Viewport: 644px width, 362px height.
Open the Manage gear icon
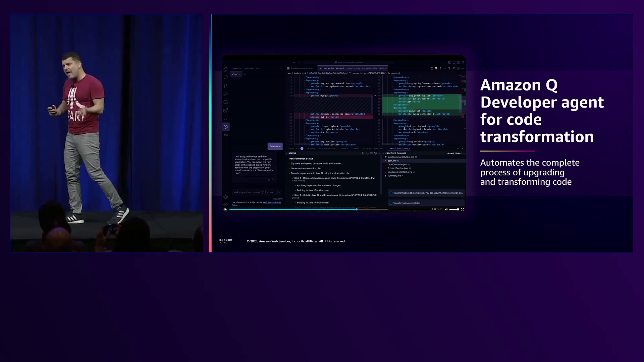(x=225, y=204)
